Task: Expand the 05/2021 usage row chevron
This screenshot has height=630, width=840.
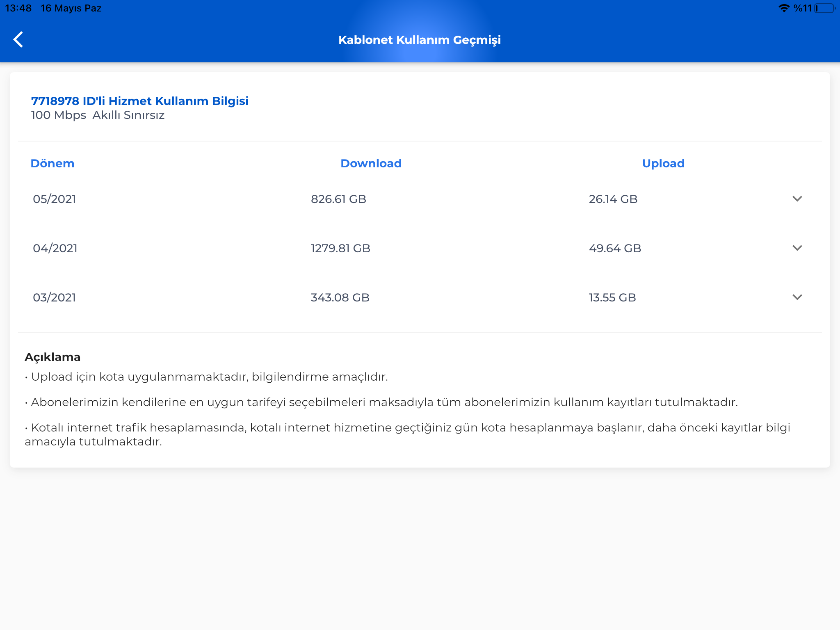Action: tap(797, 199)
